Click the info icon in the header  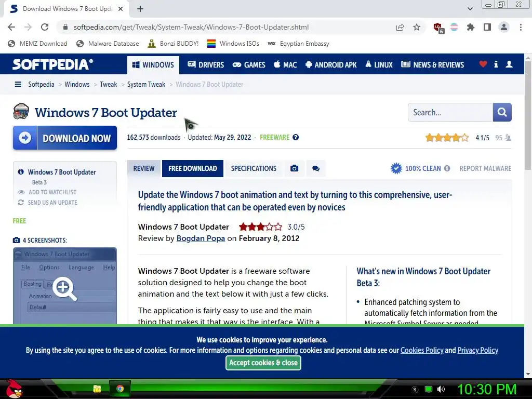coord(496,64)
